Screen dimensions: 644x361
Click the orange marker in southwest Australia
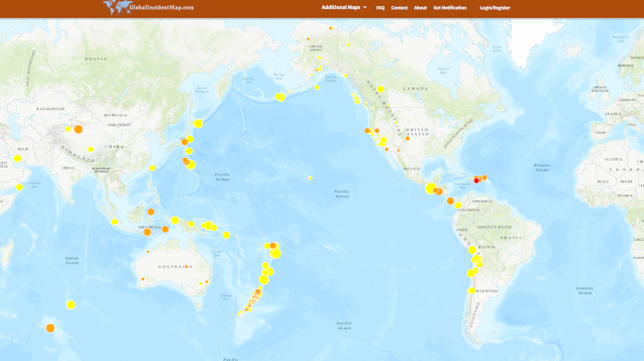143,279
